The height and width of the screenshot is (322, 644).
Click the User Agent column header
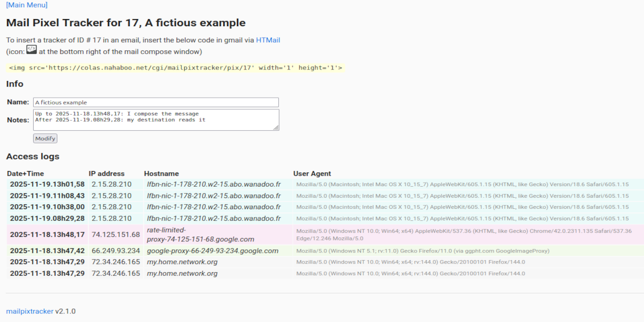(312, 174)
